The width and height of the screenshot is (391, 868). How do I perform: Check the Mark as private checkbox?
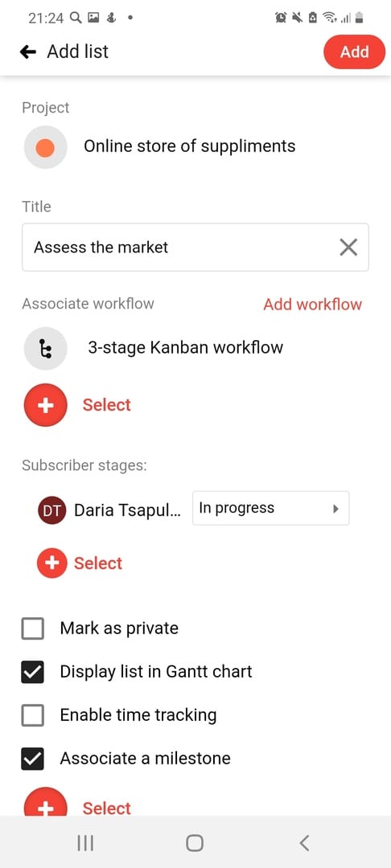coord(33,628)
